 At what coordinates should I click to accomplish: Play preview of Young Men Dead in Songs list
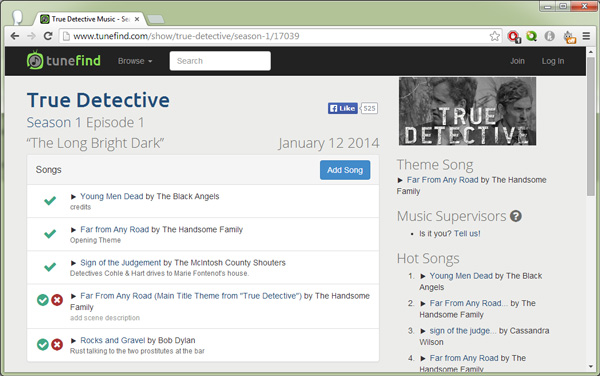click(73, 197)
